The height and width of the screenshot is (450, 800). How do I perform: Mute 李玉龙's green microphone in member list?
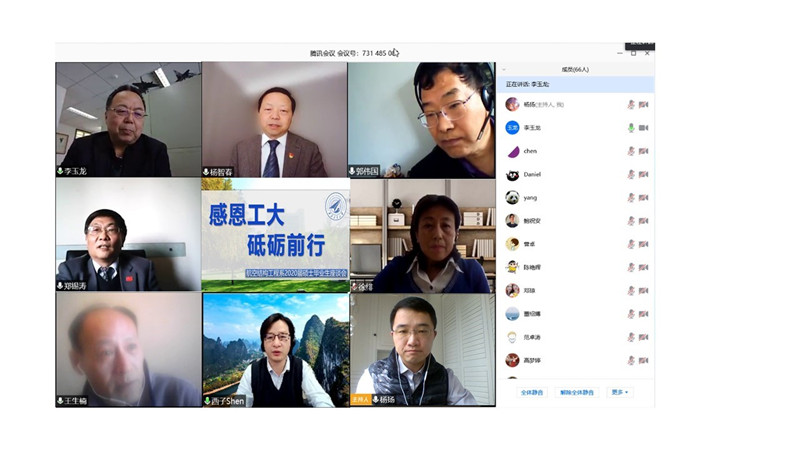click(x=631, y=128)
